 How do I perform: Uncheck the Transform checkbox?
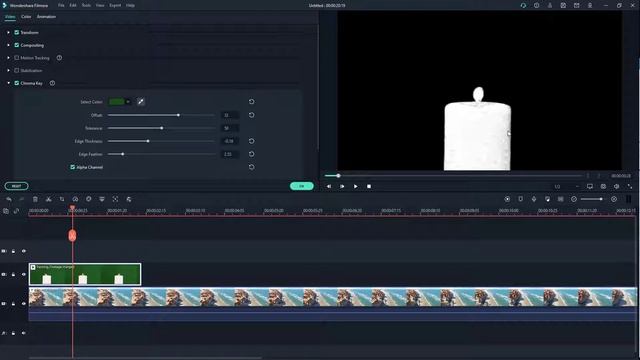point(17,32)
